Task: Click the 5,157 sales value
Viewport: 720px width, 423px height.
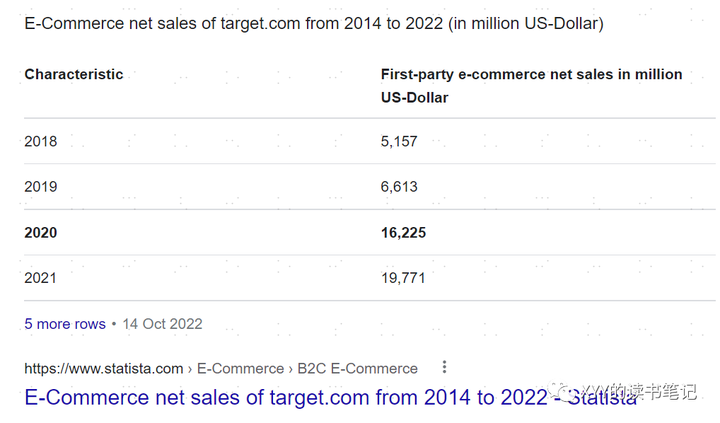Action: (x=399, y=141)
